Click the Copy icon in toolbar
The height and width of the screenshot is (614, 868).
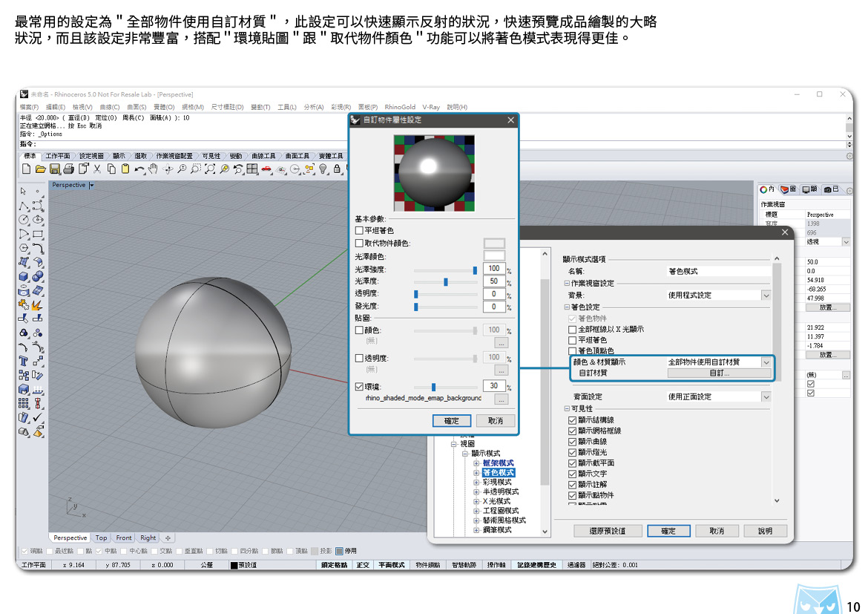[111, 169]
